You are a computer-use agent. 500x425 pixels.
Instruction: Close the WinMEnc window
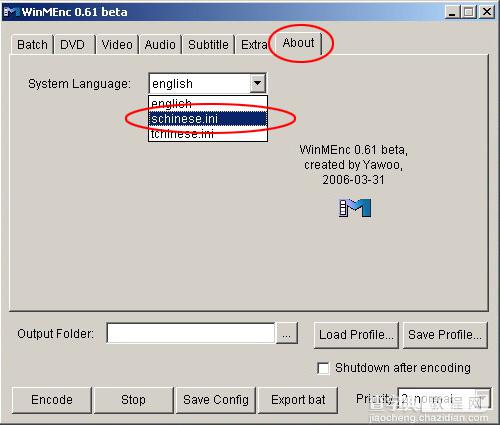[x=487, y=12]
